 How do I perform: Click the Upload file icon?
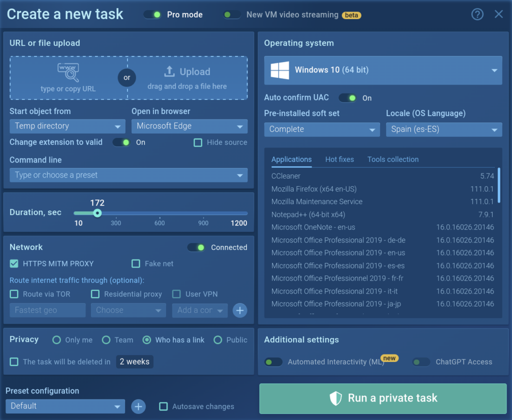pyautogui.click(x=169, y=71)
